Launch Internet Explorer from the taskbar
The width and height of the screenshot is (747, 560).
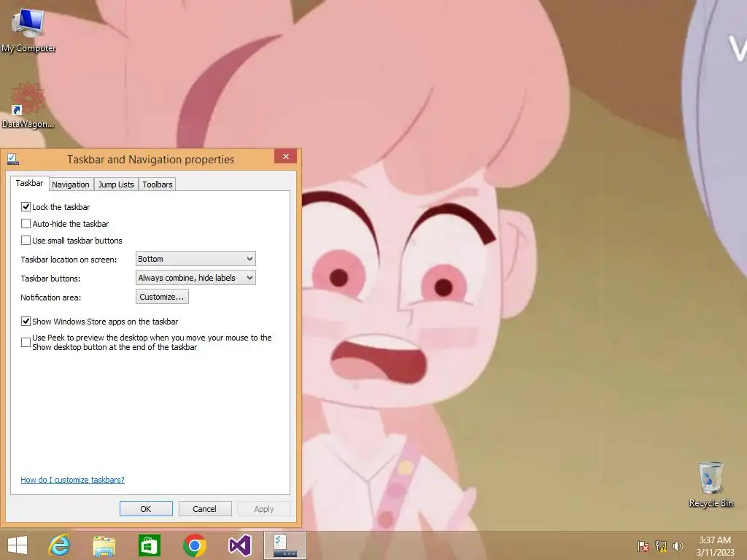click(x=60, y=545)
